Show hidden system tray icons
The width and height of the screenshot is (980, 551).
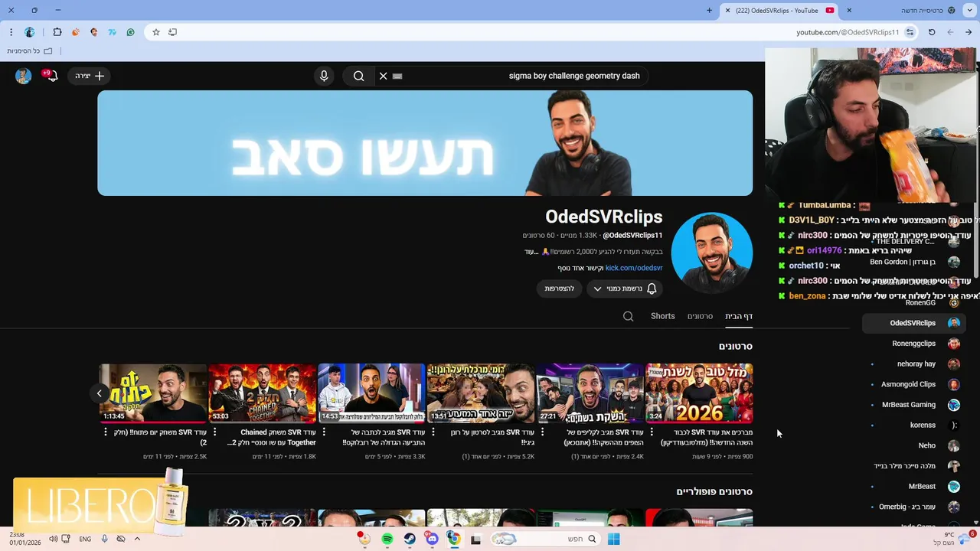click(137, 539)
